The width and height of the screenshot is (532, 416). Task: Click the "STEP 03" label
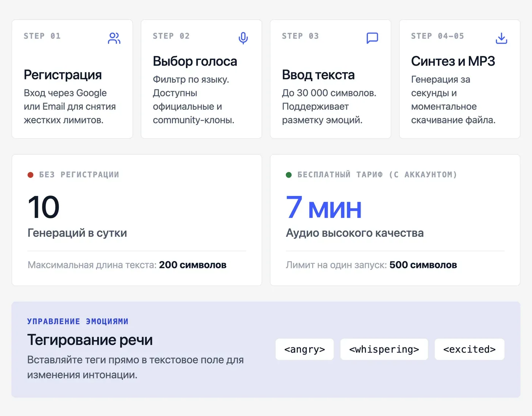coord(301,36)
